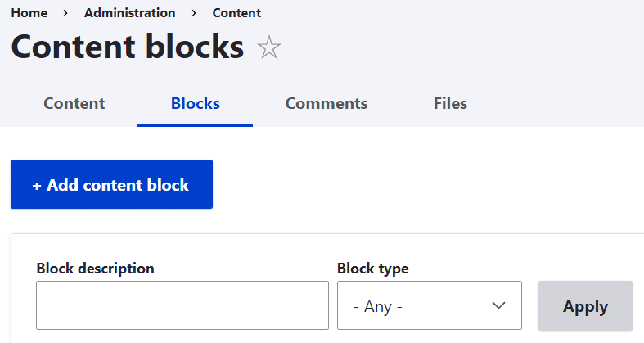This screenshot has width=644, height=343.
Task: Click the breadcrumb arrow after Administration
Action: pos(194,13)
